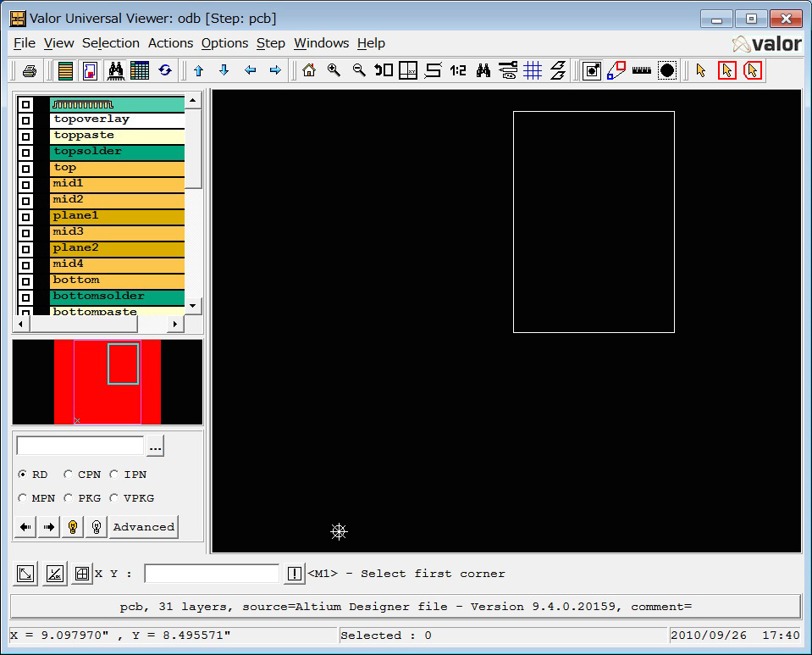Select the RD radio button
This screenshot has width=812, height=655.
click(x=22, y=475)
